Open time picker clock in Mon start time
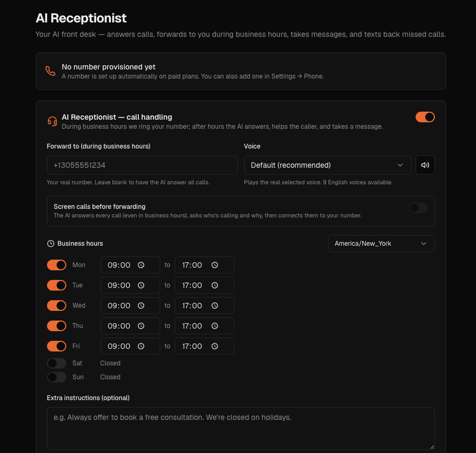 click(x=141, y=265)
